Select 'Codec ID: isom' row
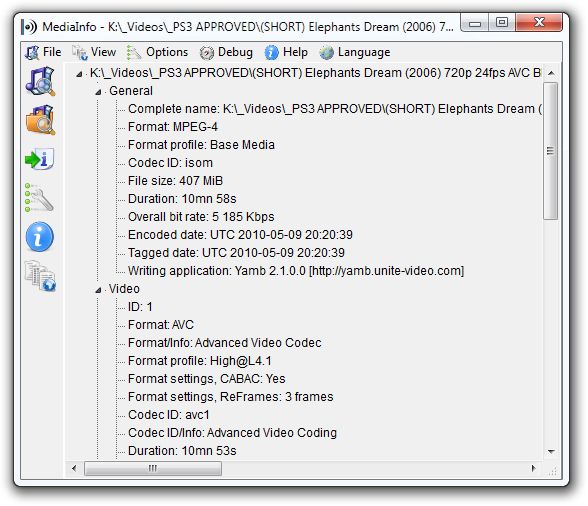The image size is (588, 506). tap(170, 163)
